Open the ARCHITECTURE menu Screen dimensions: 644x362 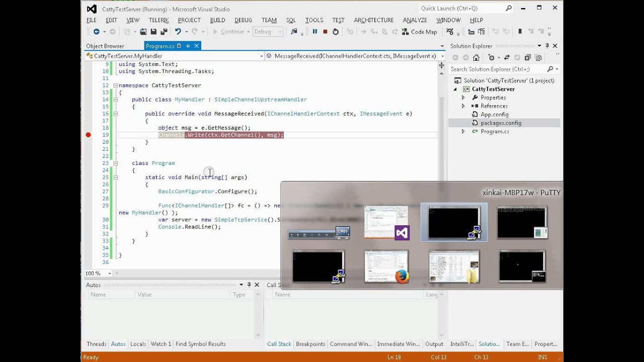(x=373, y=20)
